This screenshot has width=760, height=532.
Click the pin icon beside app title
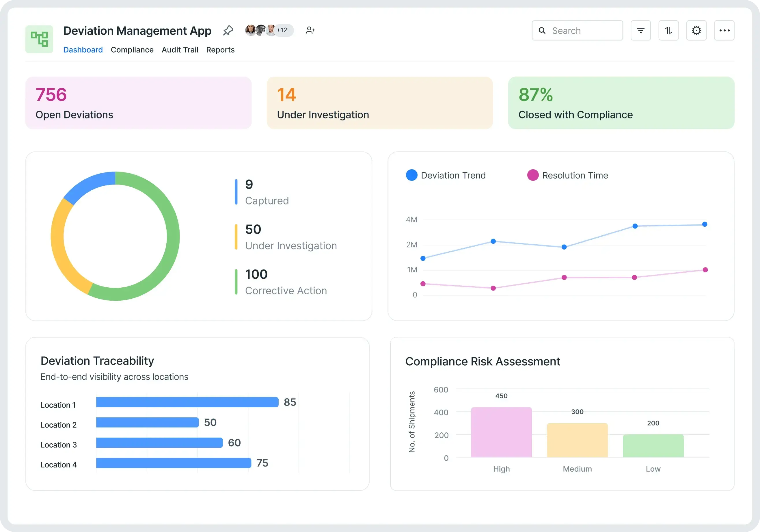[228, 30]
